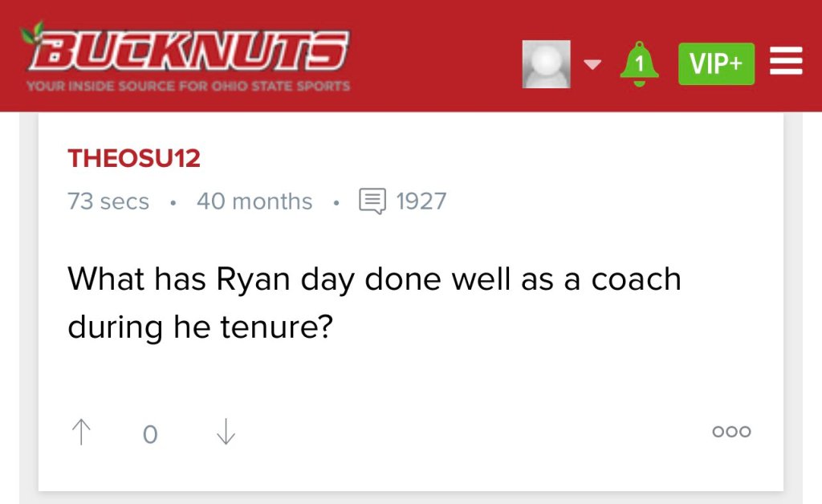Open notifications via the green bell

coord(639,64)
